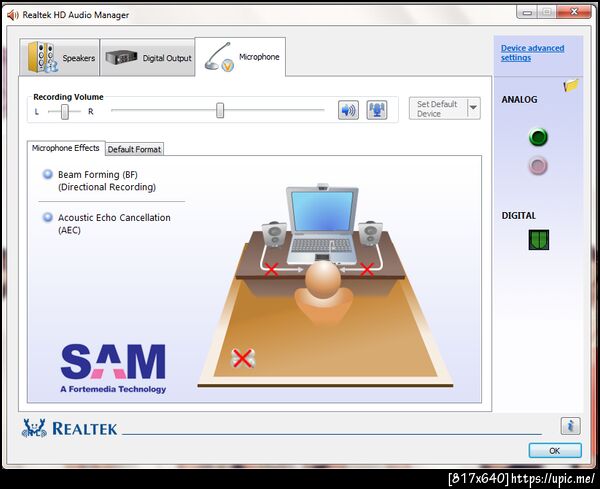Select the green analog jack
This screenshot has width=600, height=489.
538,137
